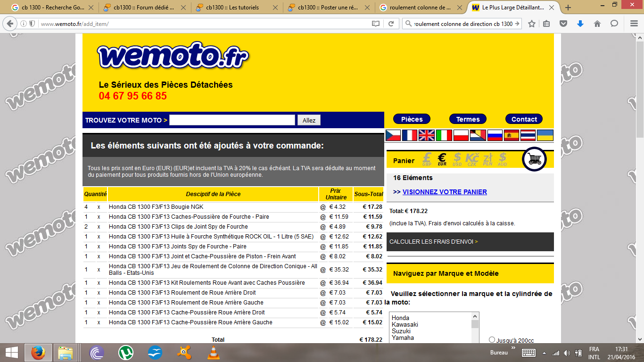Open the 'cb1300 :: Poster une ré...' tab

pos(328,8)
